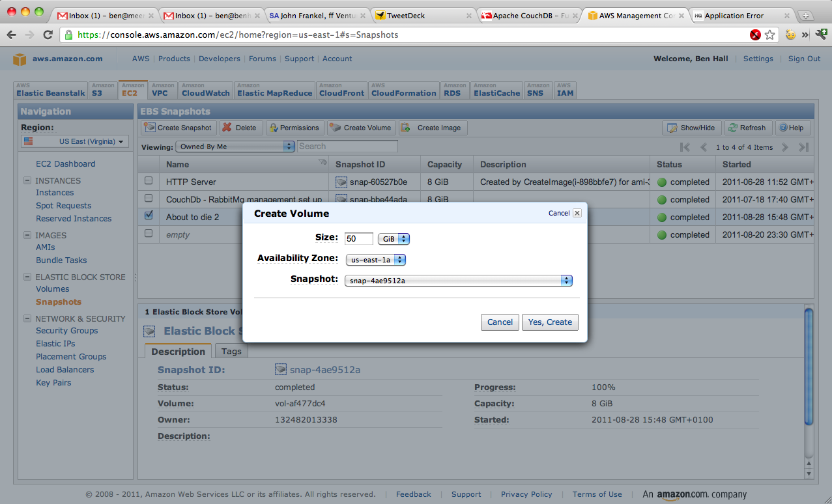Open the Key Pairs navigation link
This screenshot has width=832, height=504.
(53, 383)
